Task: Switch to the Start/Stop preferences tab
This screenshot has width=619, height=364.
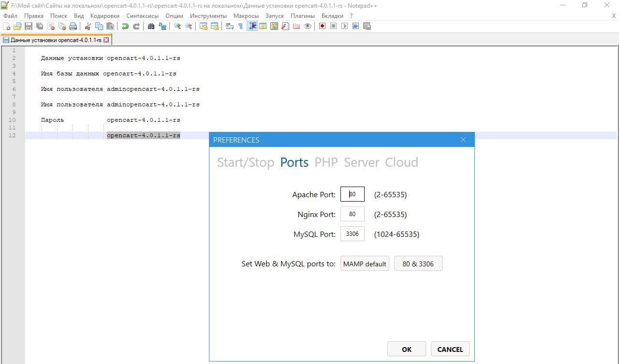Action: [245, 162]
